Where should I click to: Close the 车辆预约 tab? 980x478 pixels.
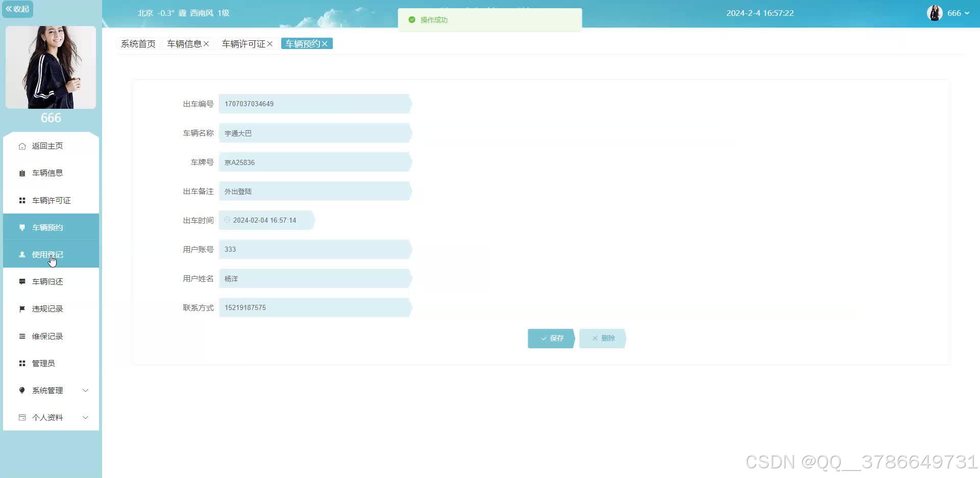[x=325, y=44]
